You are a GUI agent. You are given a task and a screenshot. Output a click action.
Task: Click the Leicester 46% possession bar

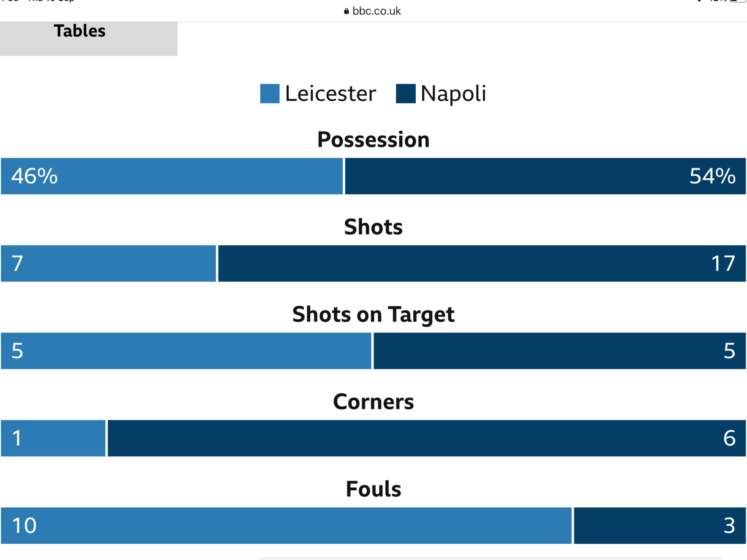pos(172,176)
